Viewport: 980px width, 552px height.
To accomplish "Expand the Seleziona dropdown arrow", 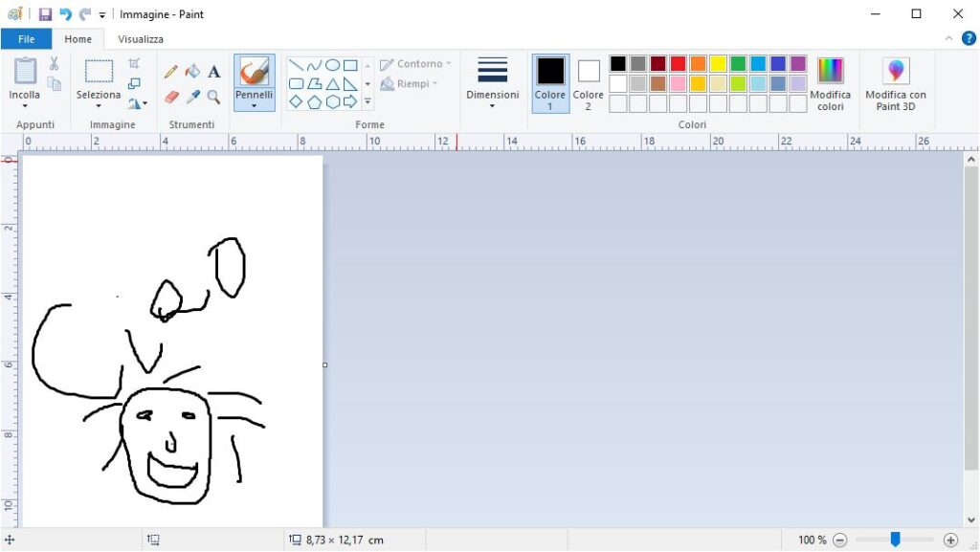I will [99, 106].
